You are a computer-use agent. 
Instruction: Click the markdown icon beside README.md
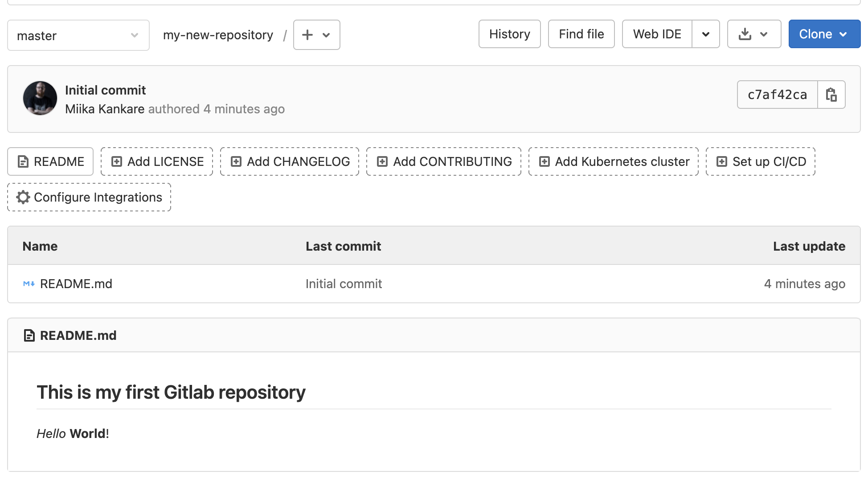pyautogui.click(x=29, y=284)
